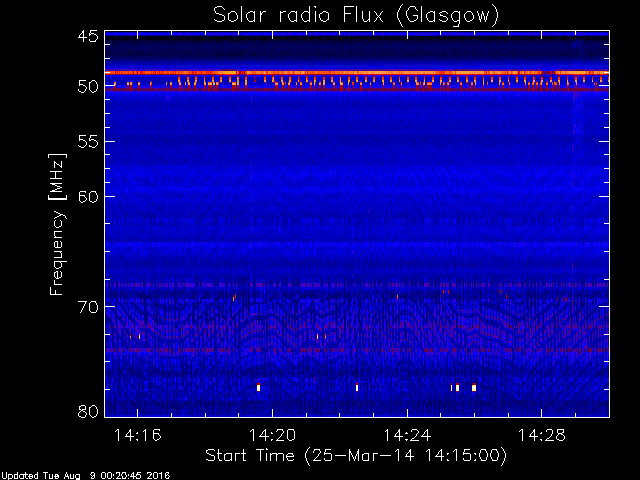This screenshot has width=640, height=480.
Task: Click the plot title "Solar radio Flux (Glasgow)"
Action: (x=356, y=16)
